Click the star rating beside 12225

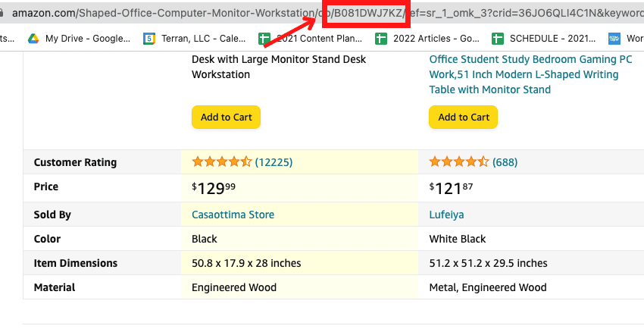point(222,161)
